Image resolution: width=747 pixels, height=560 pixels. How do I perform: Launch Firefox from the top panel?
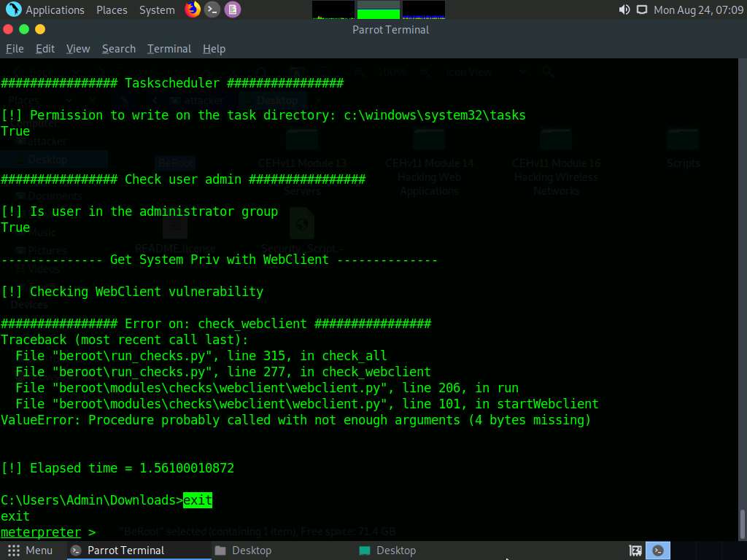pos(193,9)
